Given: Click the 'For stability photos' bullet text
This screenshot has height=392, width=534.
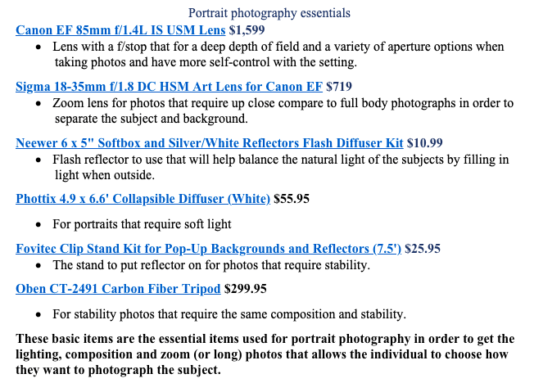Looking at the screenshot, I should point(229,314).
